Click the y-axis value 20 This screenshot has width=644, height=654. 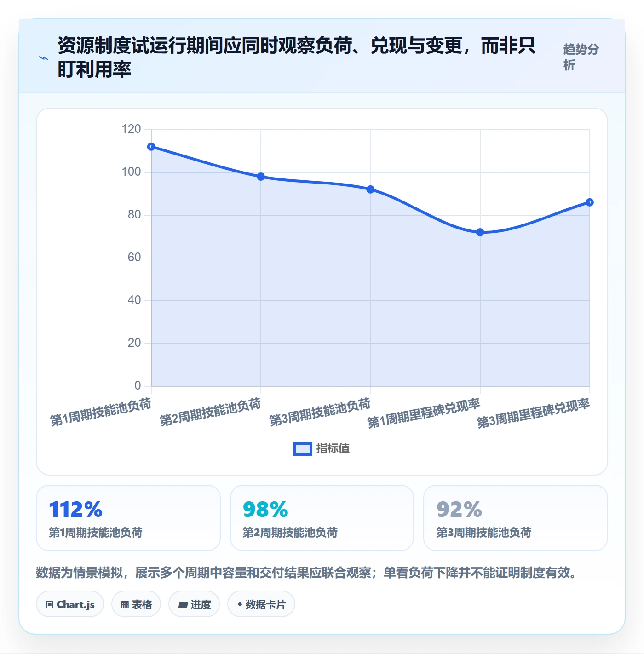coord(134,343)
